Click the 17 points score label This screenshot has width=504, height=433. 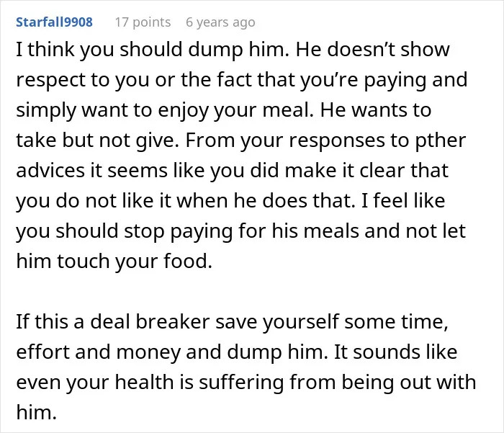143,22
